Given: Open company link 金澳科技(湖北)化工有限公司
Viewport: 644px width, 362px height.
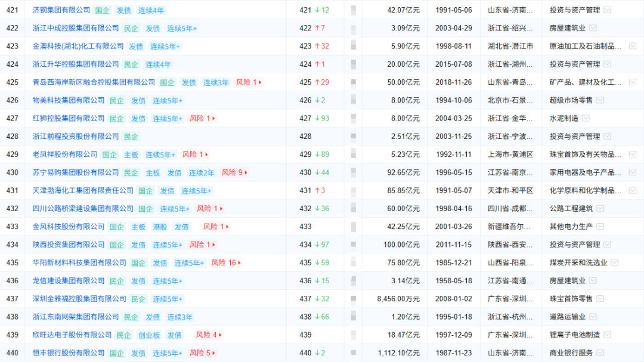Looking at the screenshot, I should point(78,46).
